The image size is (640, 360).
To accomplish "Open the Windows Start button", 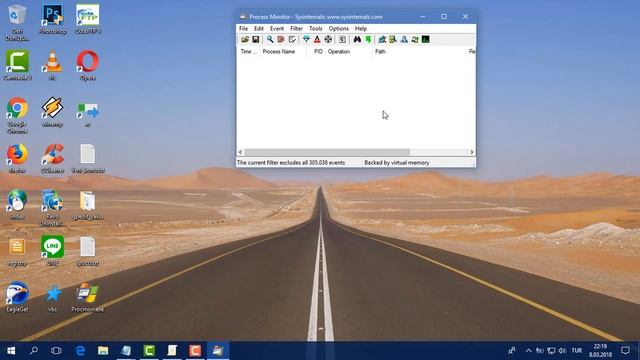I will [11, 351].
